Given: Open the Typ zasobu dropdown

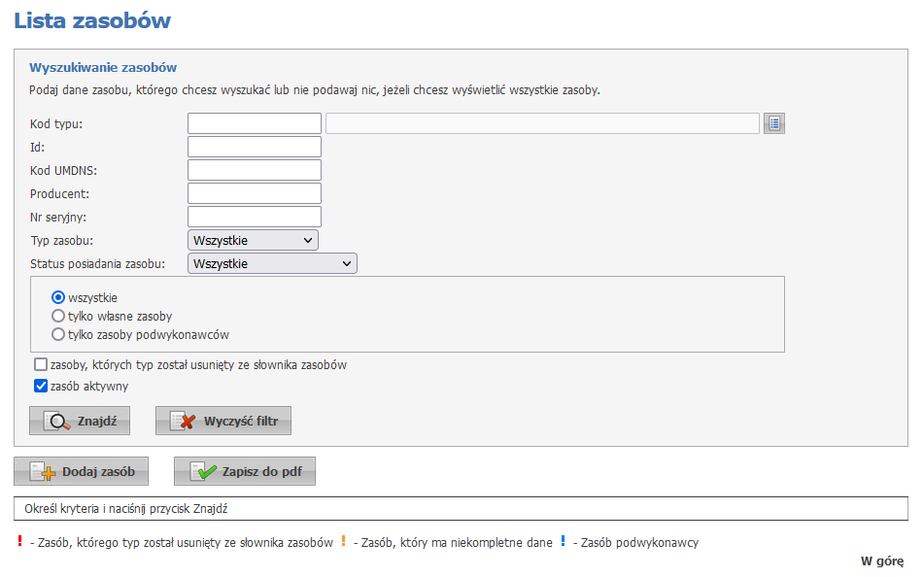Looking at the screenshot, I should [253, 241].
